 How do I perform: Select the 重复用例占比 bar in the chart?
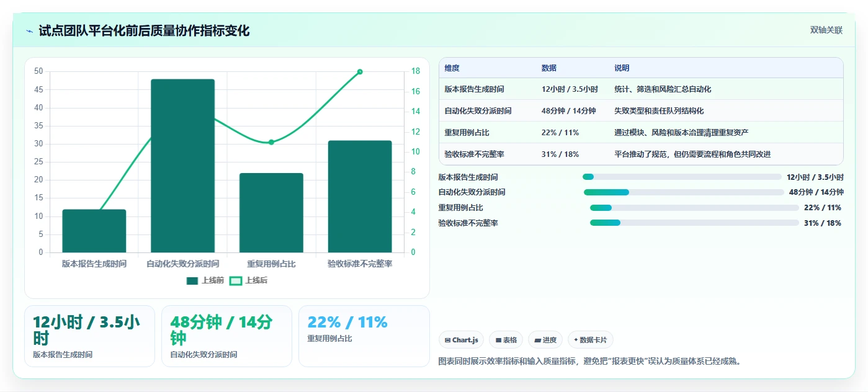pos(271,213)
